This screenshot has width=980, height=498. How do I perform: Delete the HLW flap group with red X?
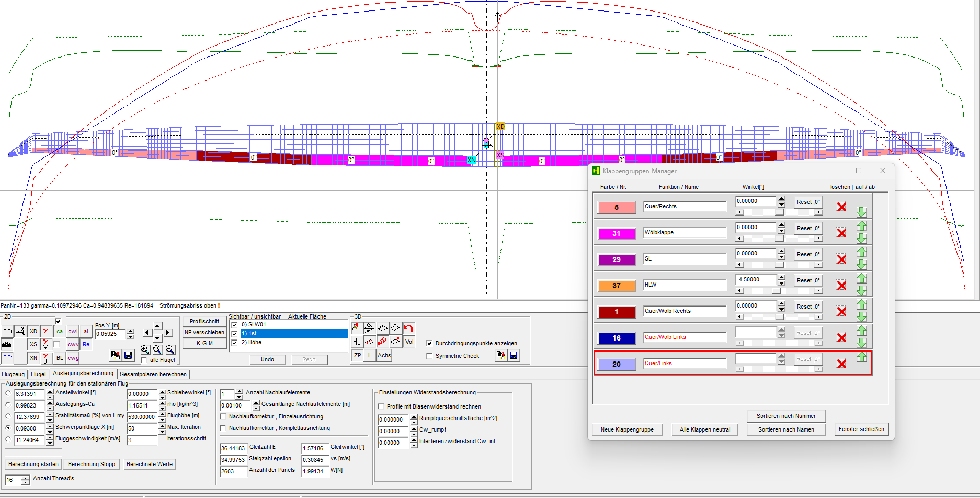click(841, 285)
